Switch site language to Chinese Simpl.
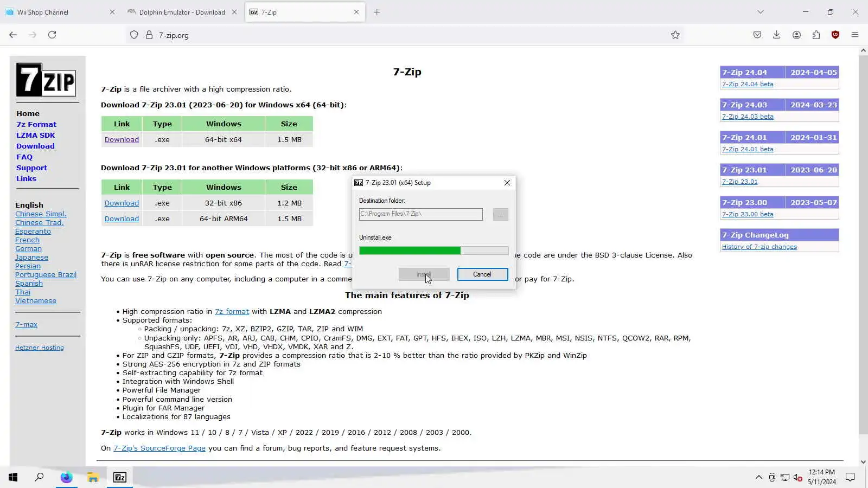This screenshot has height=488, width=868. coord(41,214)
